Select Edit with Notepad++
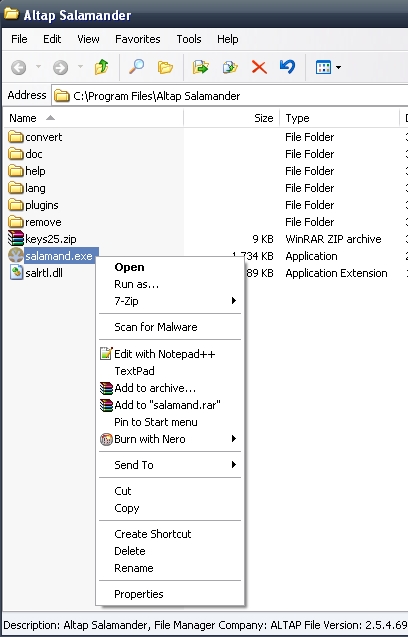This screenshot has height=637, width=408. tap(170, 354)
